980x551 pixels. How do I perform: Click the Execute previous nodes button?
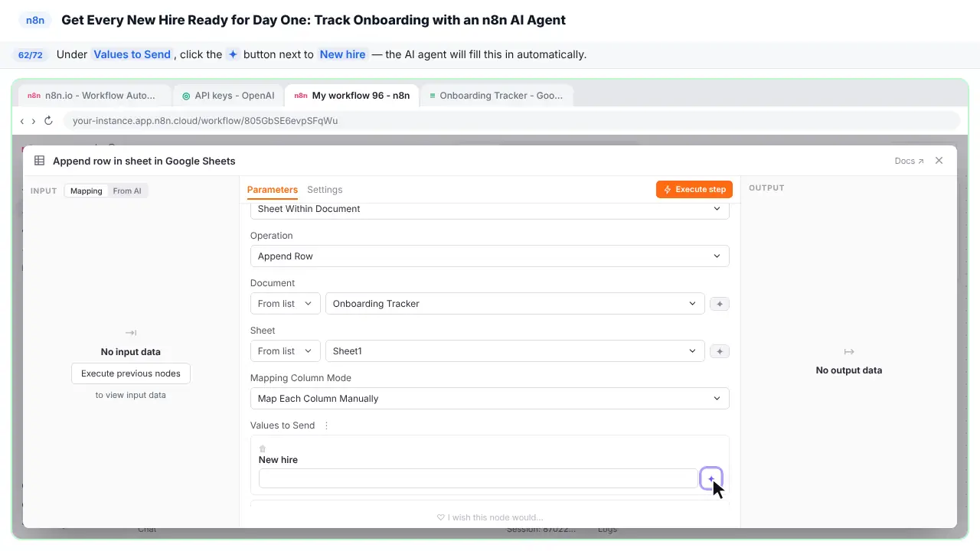point(131,373)
